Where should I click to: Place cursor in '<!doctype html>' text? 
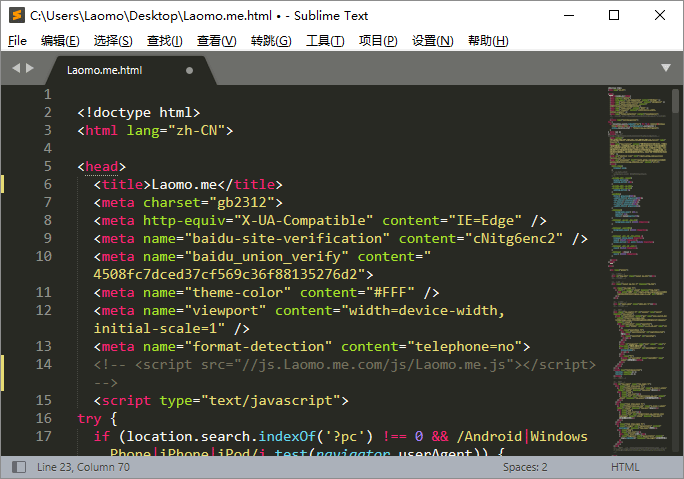click(139, 113)
